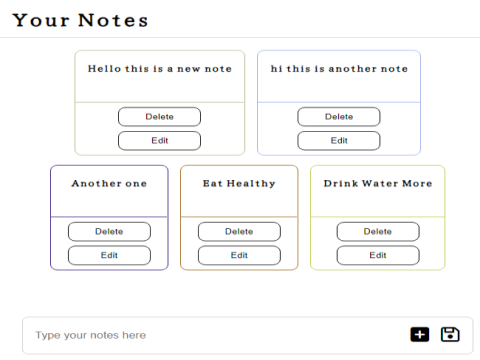The width and height of the screenshot is (480, 360).
Task: Edit the 'Hello this is a new note' note
Action: 159,141
